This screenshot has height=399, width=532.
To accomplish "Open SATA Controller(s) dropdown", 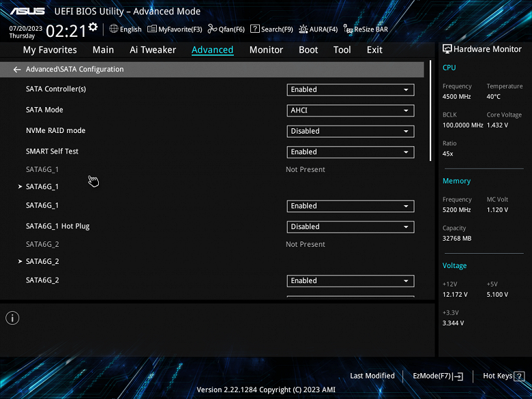I will click(x=351, y=89).
